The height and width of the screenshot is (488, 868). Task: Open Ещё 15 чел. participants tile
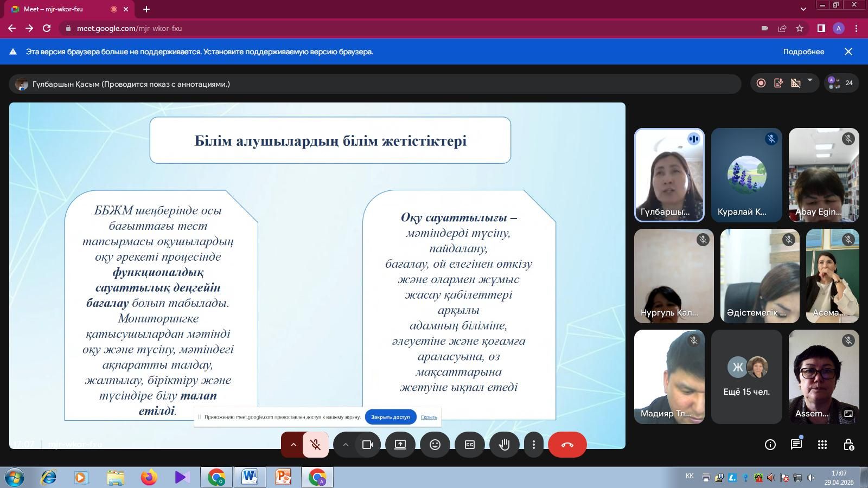tap(746, 377)
